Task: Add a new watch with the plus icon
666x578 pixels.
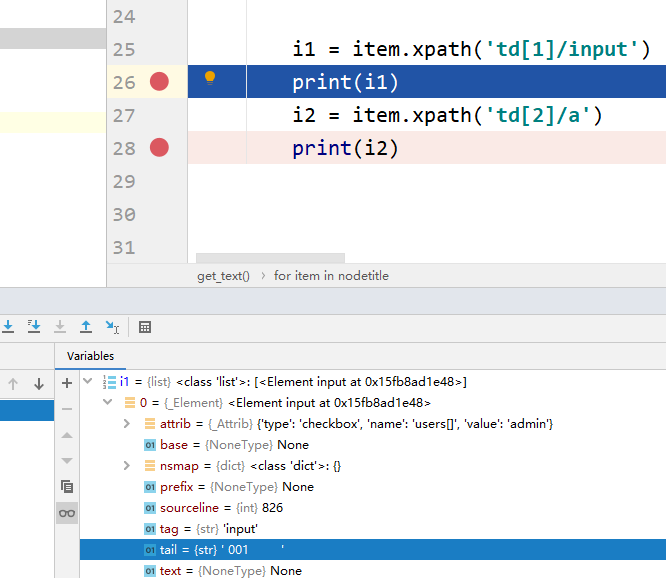Action: coord(67,383)
